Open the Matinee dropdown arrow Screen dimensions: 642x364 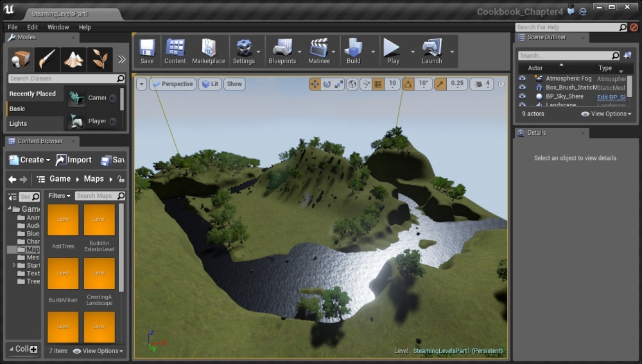333,51
